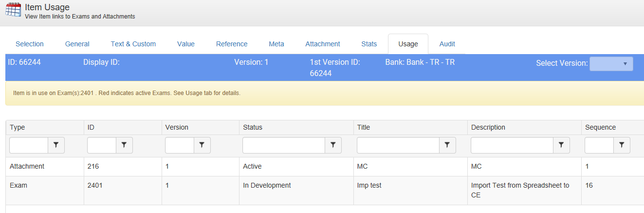The image size is (644, 213).
Task: Focus the Status filter input field
Action: [x=283, y=145]
